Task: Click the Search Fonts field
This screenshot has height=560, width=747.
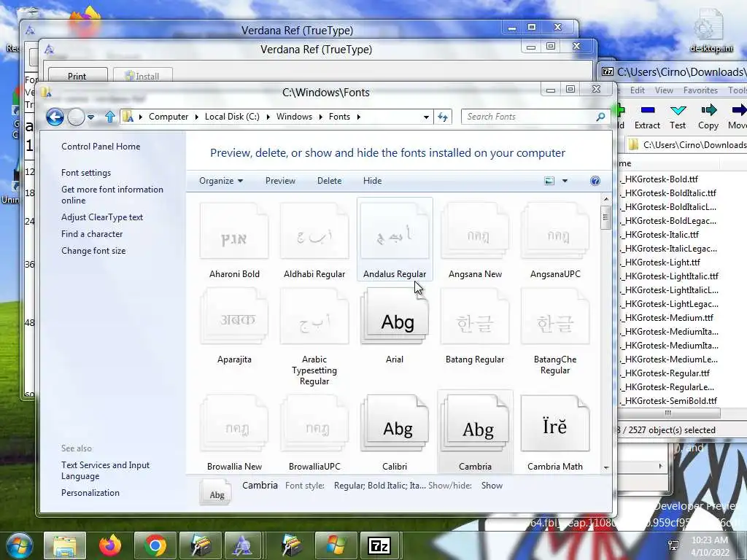Action: pos(528,117)
